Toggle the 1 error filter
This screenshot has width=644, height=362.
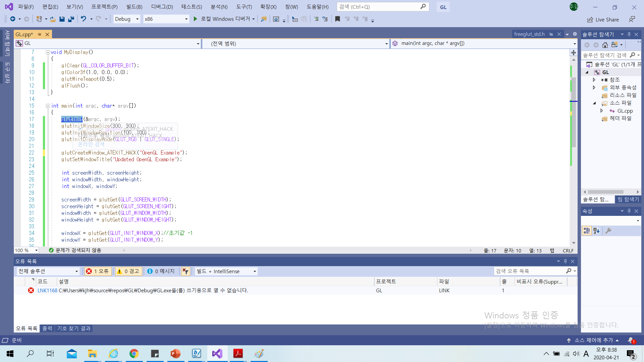(98, 271)
